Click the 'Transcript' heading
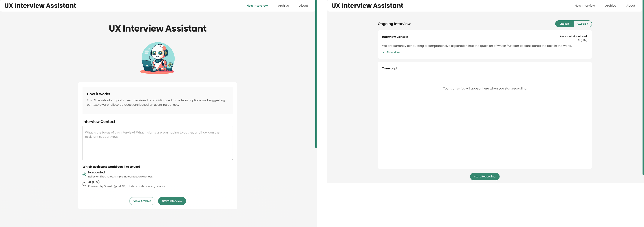644x227 pixels. pos(389,68)
